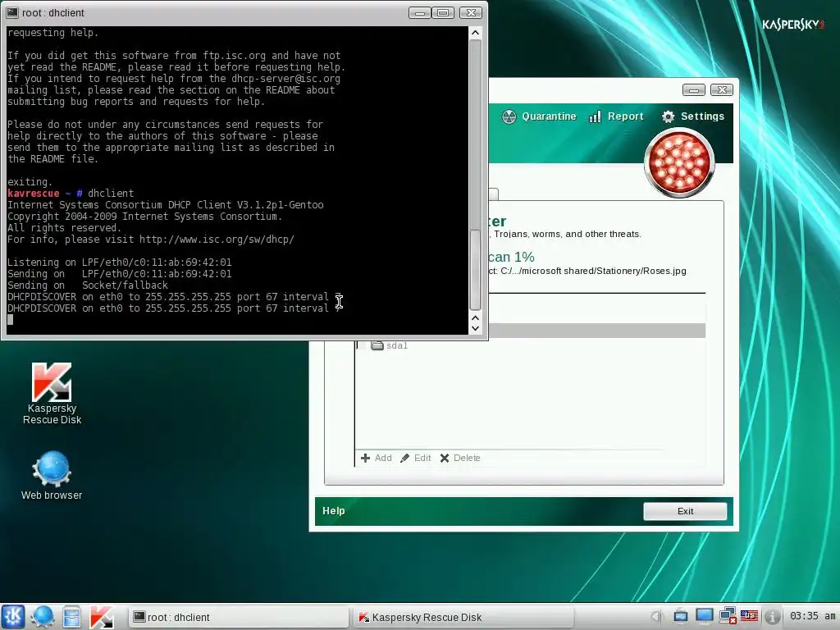Open the network connection tray icon

coord(728,617)
